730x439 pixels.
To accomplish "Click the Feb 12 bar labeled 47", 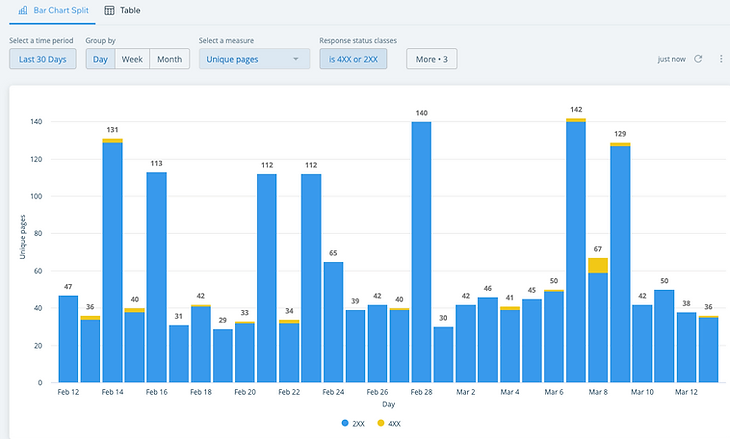I will click(68, 339).
